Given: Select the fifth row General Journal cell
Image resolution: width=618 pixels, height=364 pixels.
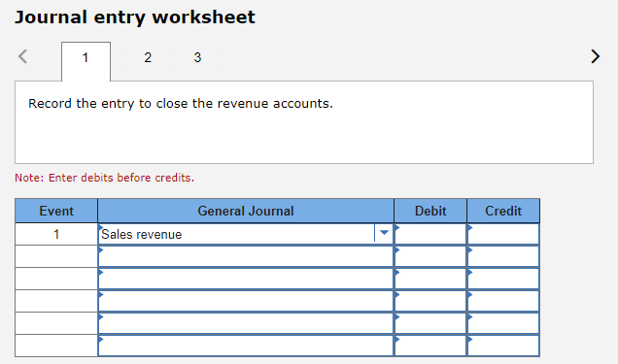Looking at the screenshot, I should [246, 323].
